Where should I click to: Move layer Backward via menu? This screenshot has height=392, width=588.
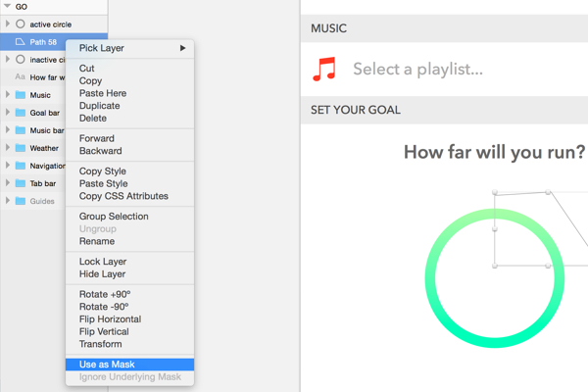click(129, 150)
